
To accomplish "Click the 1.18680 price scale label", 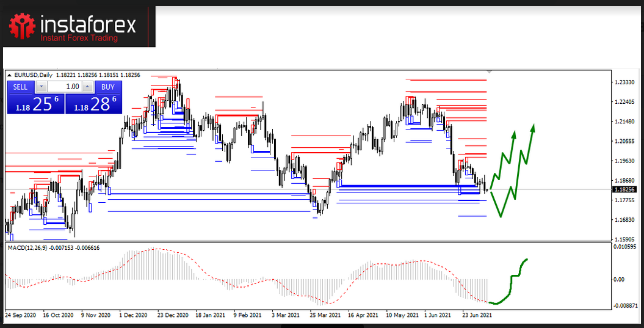I will click(x=624, y=180).
